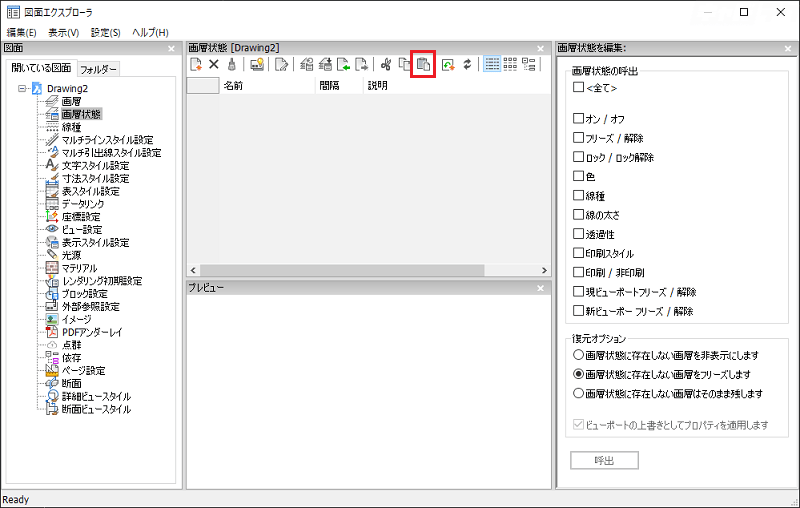Switch to icon grid view
800x508 pixels.
[510, 64]
